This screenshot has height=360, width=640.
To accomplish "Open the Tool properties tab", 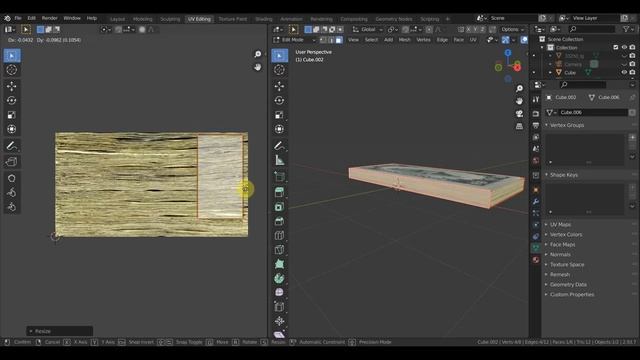I will click(x=536, y=99).
